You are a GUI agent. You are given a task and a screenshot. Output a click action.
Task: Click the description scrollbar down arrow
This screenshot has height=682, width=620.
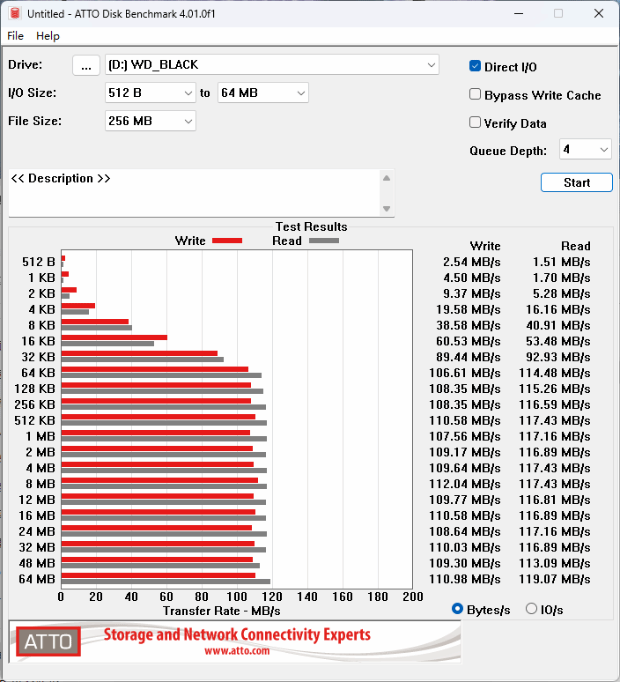(386, 209)
